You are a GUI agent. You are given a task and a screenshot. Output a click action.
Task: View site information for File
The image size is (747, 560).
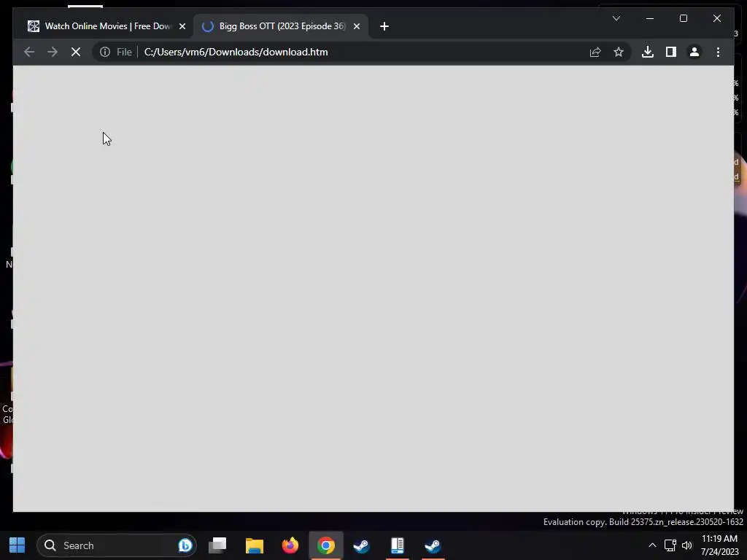coord(116,52)
